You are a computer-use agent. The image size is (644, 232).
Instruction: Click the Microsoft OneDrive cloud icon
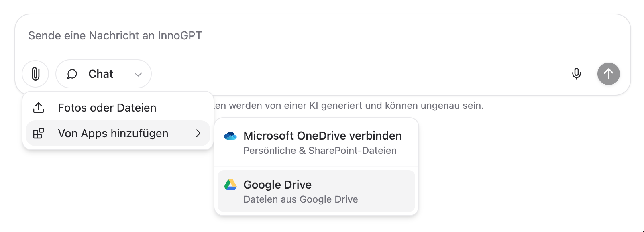tap(230, 136)
